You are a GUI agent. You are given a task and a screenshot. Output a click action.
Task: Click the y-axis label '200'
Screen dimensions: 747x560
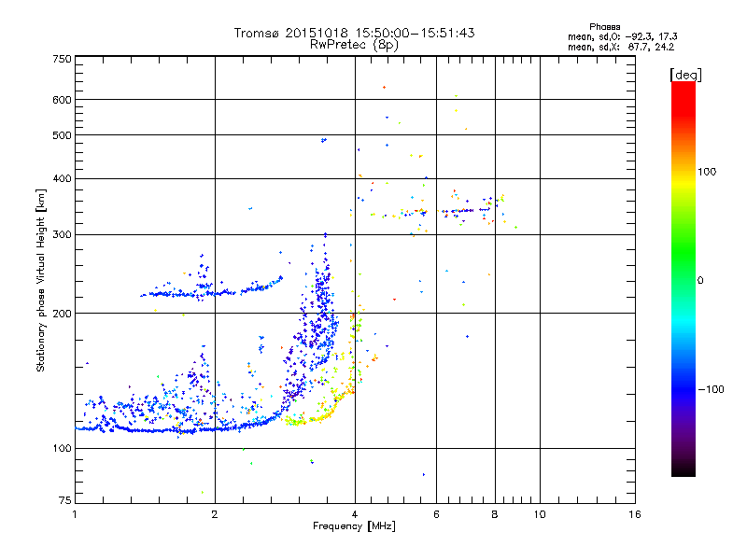click(x=62, y=314)
